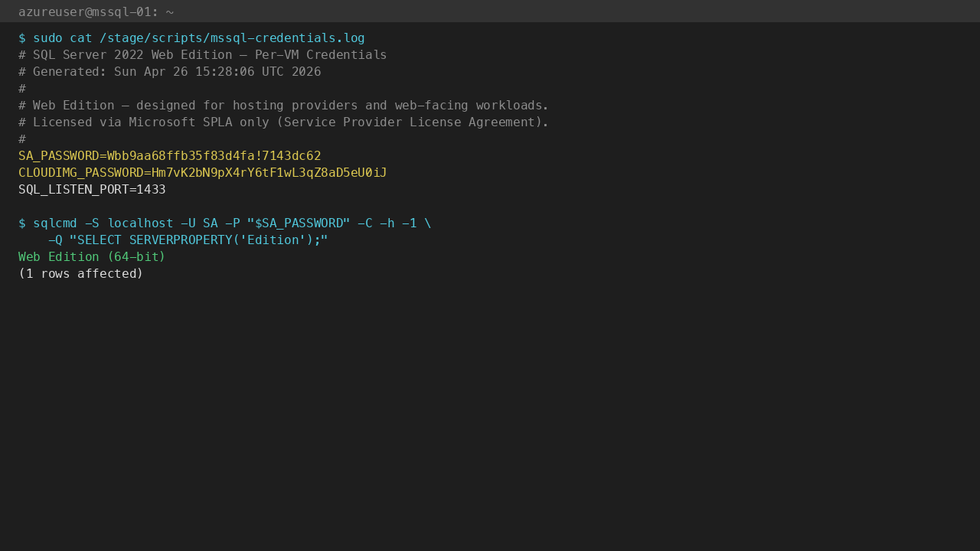The width and height of the screenshot is (980, 551).
Task: Click the SQL Server 2022 Web Edition comment line
Action: 203,55
